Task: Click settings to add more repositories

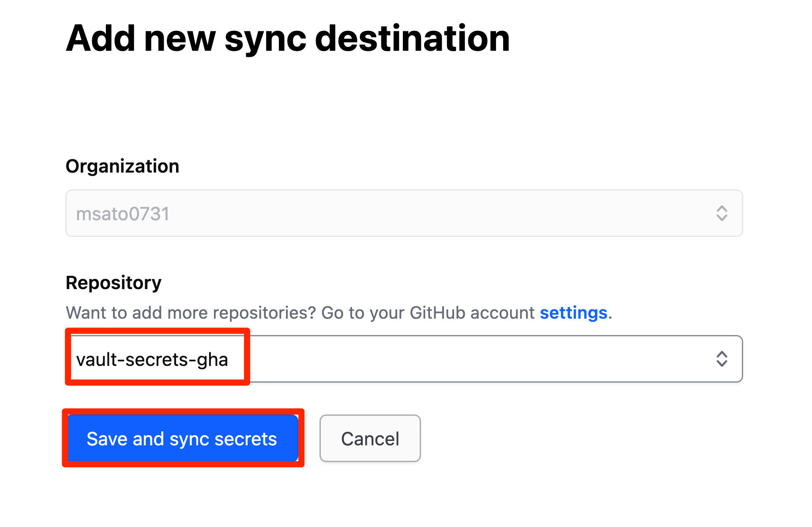Action: pos(573,312)
